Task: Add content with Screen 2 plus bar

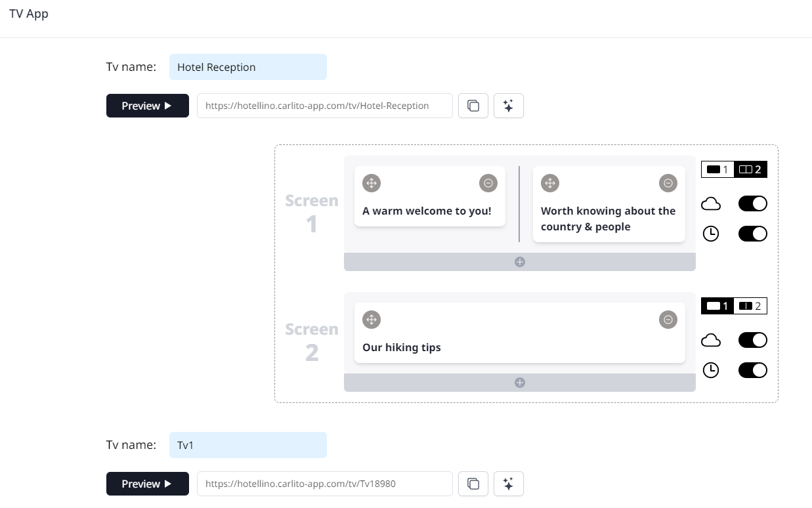Action: coord(519,383)
